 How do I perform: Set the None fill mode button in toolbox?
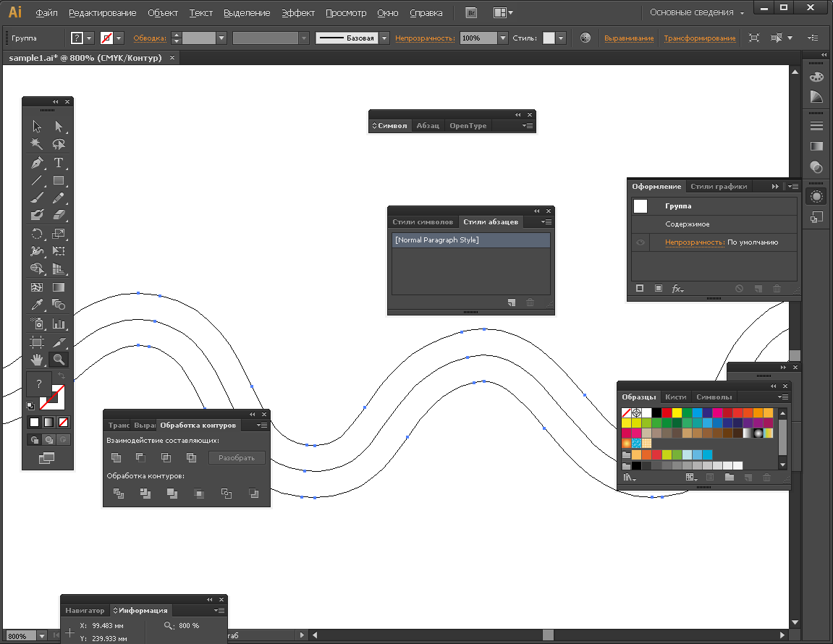[x=63, y=423]
